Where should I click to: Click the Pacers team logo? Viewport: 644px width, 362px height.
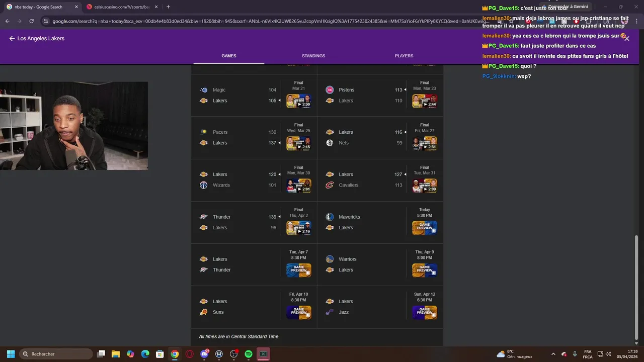[x=204, y=132]
